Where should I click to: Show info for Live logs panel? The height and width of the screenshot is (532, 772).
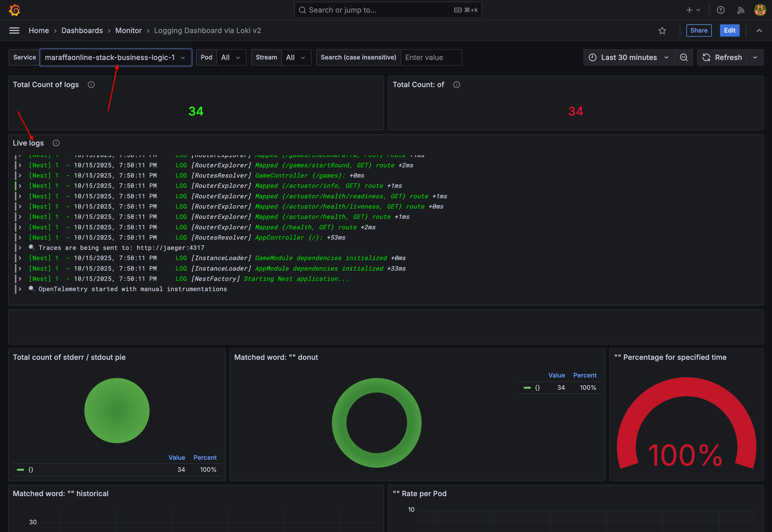56,143
